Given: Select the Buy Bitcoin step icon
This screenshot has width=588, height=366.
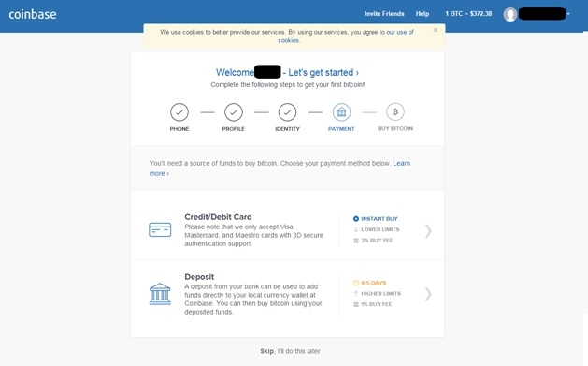Looking at the screenshot, I should 395,111.
